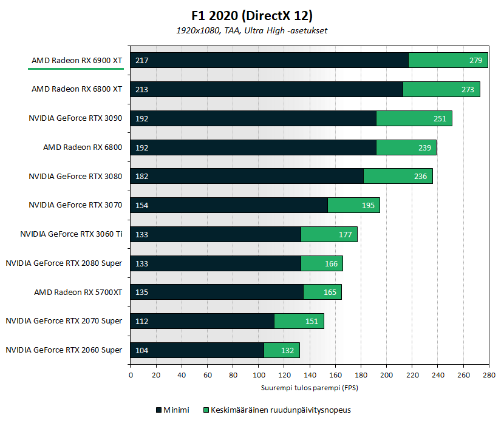Select the "NVIDIA GeForce RTX 3070" label
This screenshot has height=423, width=504.
75,205
